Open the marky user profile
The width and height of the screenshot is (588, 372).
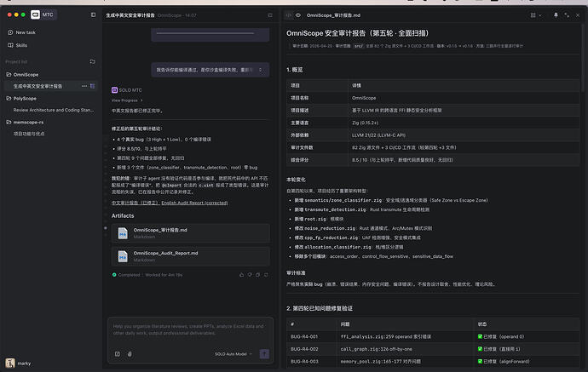tap(18, 363)
